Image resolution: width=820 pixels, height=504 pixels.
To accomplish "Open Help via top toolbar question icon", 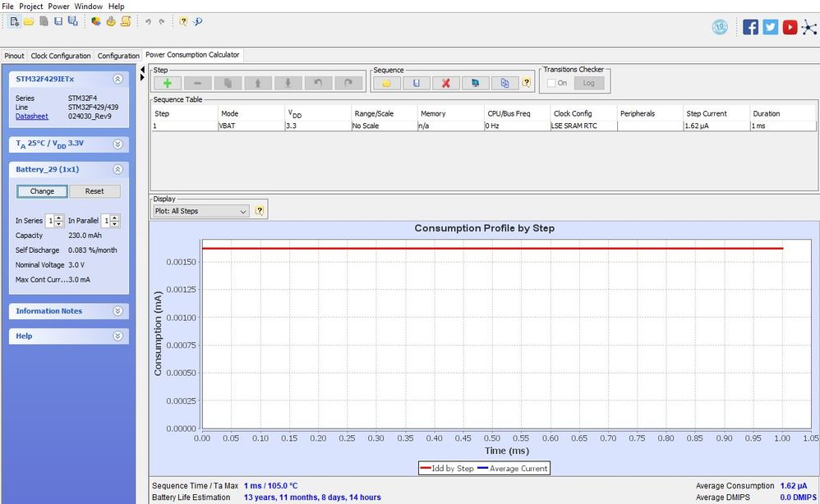I will tap(183, 21).
